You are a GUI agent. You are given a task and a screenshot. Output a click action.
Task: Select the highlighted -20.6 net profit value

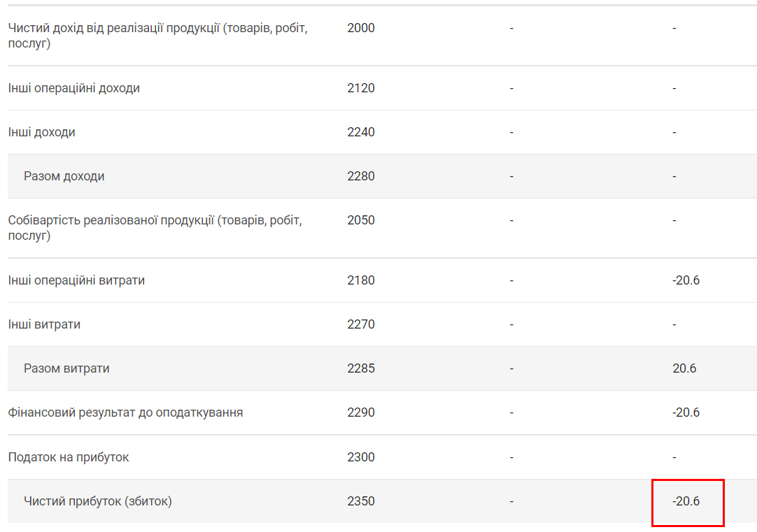(x=686, y=501)
